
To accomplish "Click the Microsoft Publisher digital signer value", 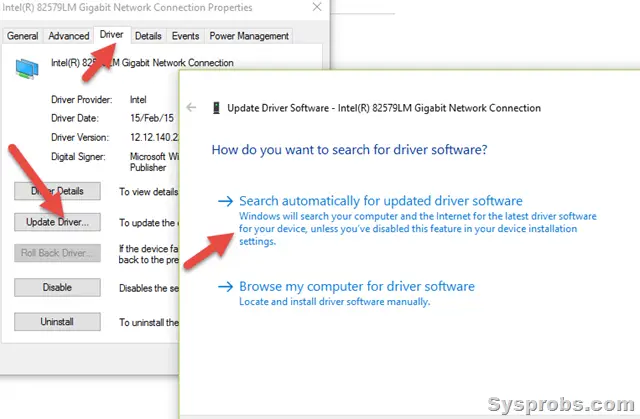I will (x=154, y=162).
